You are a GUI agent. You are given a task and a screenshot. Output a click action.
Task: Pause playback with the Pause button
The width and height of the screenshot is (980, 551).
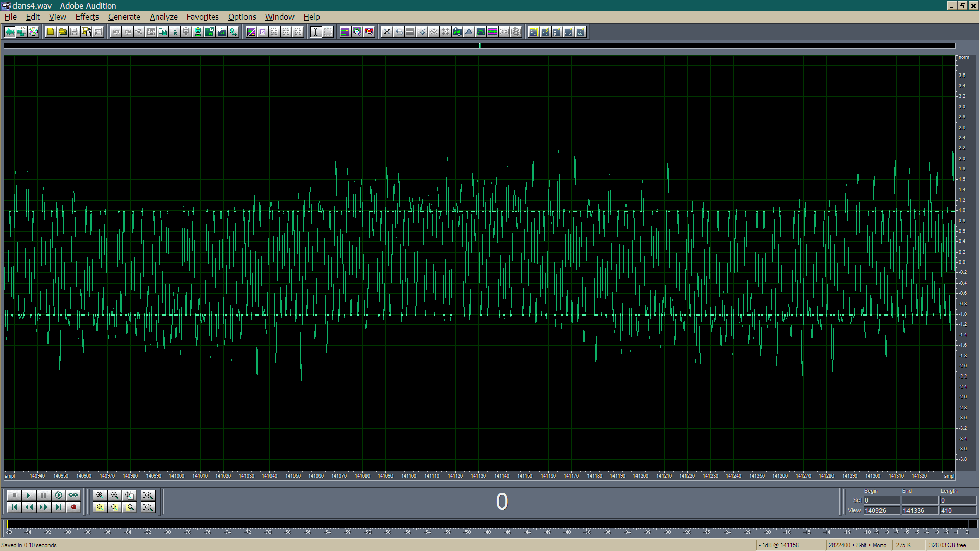[x=43, y=495]
